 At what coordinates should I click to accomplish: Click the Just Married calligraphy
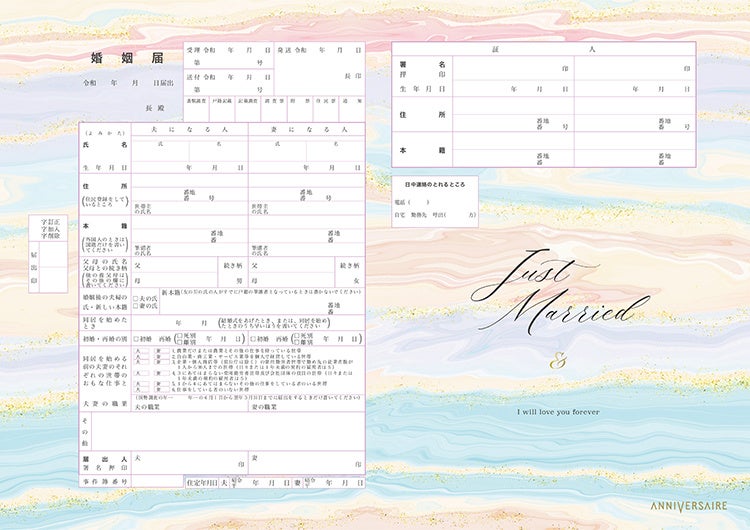560,292
